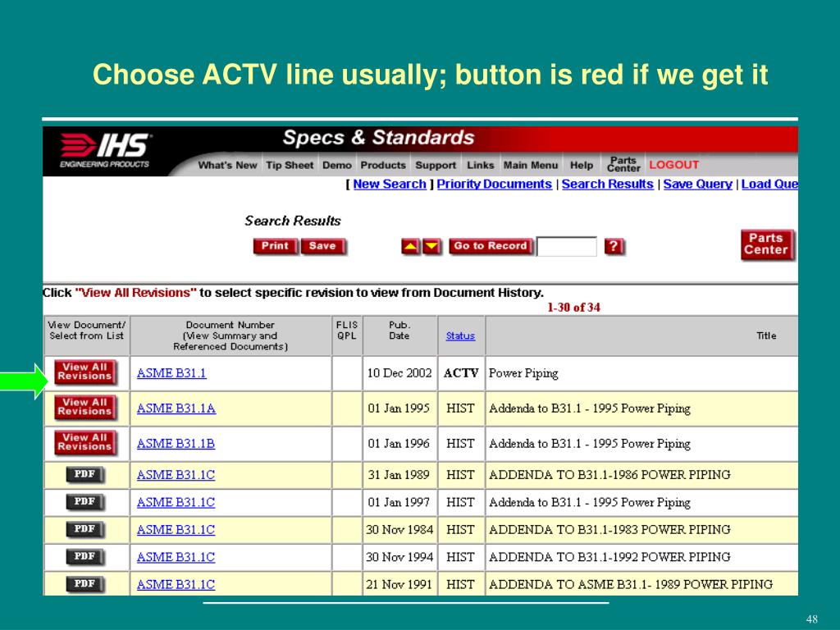Open the Help menu item
The height and width of the screenshot is (630, 840).
(582, 165)
